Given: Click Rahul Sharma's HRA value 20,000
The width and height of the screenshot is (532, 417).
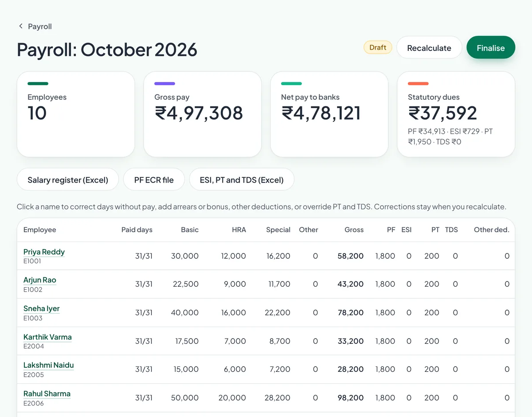Looking at the screenshot, I should tap(232, 398).
